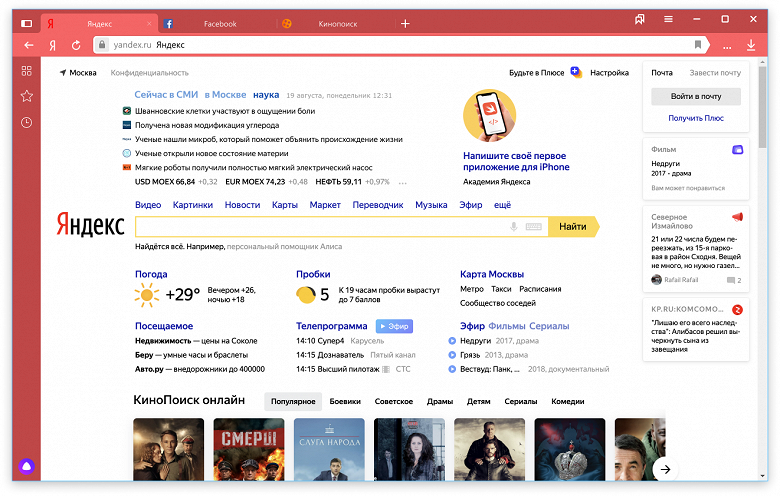780x496 pixels.
Task: Select Детям category tab
Action: coord(479,401)
